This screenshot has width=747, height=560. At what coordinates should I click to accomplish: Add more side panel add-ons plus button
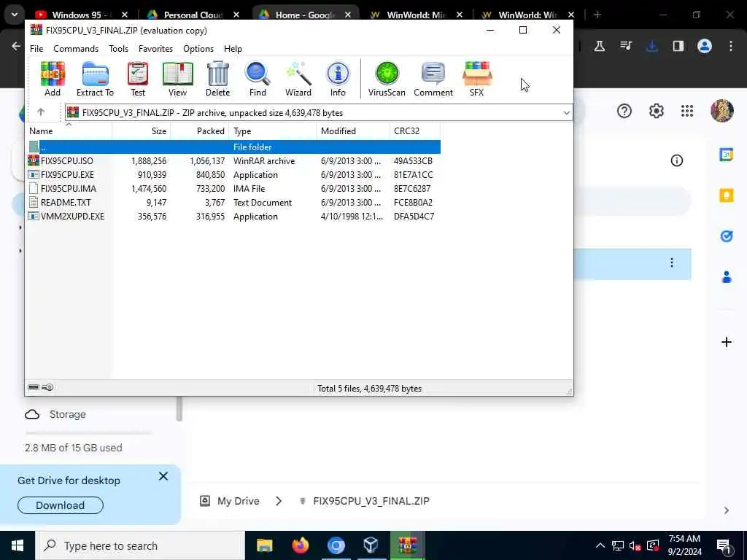pos(727,342)
